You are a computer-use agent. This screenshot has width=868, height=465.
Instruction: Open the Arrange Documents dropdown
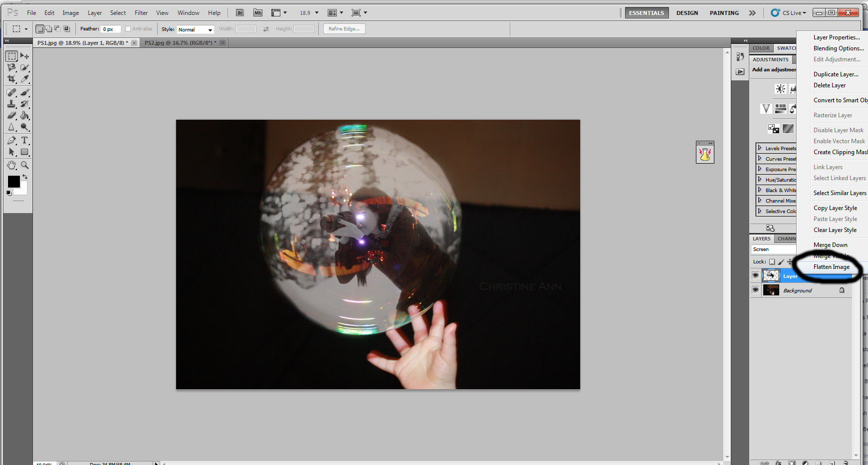point(335,13)
